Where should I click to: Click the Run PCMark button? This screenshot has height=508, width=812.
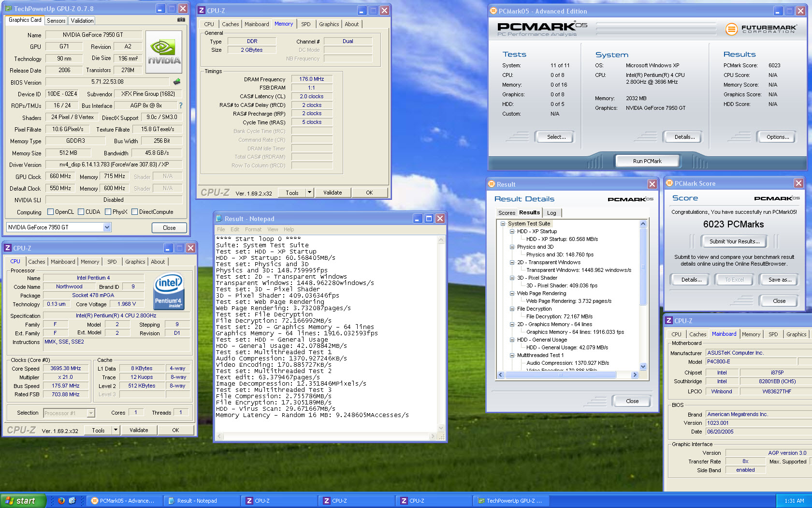[x=647, y=161]
